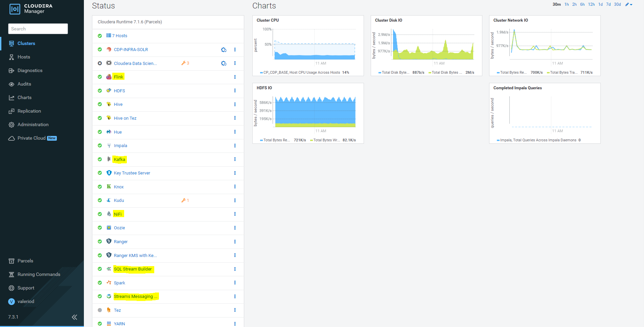Screen dimensions: 644x327
Task: Open the NiFi actions kebab menu
Action: pyautogui.click(x=235, y=214)
